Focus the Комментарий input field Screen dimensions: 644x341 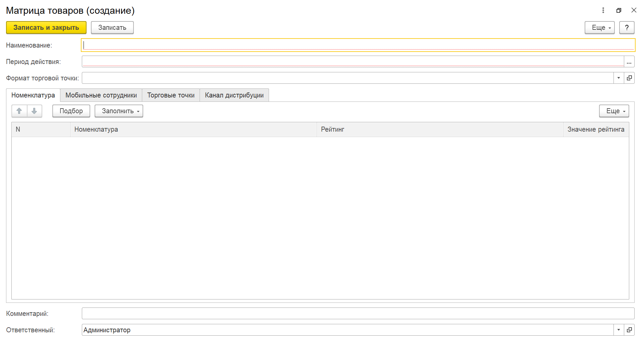tap(358, 314)
